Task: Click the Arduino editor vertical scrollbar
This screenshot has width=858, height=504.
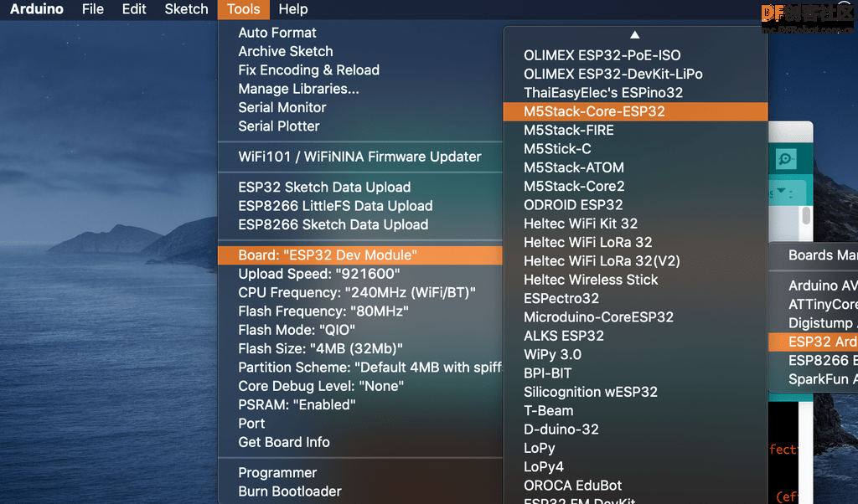Action: [x=806, y=215]
